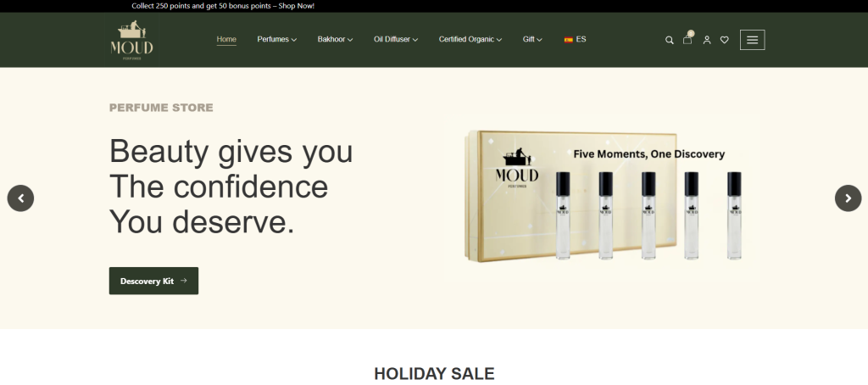Open the wishlist heart icon

724,40
